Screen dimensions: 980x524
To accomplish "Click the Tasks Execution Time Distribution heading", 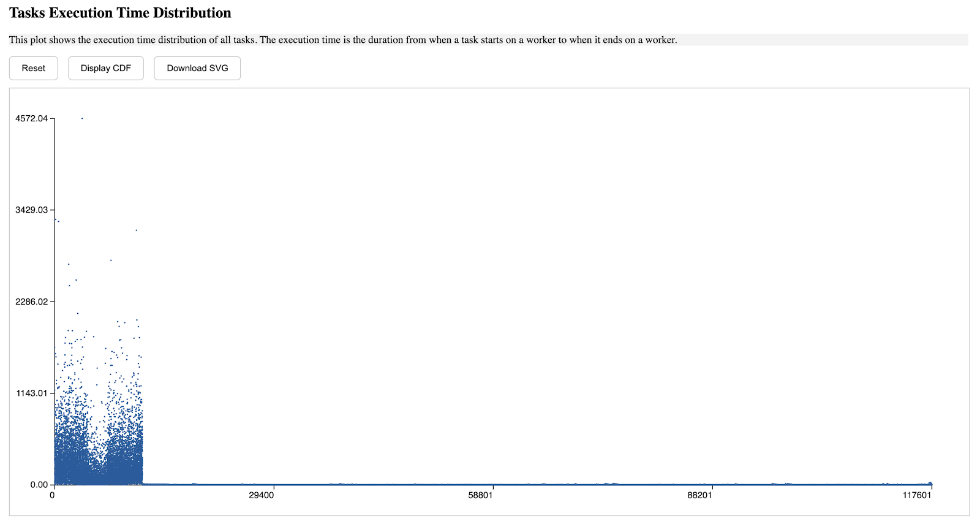I will pyautogui.click(x=120, y=13).
